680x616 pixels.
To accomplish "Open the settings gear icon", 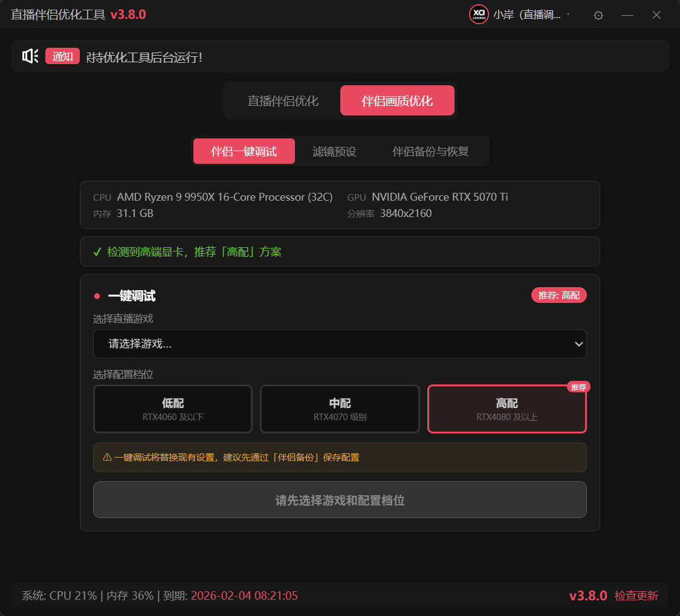I will click(598, 15).
